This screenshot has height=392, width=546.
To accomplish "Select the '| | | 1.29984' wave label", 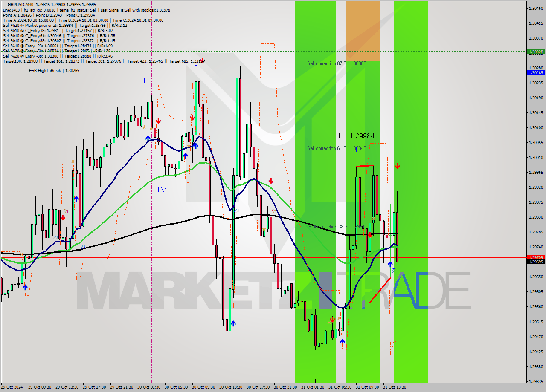I will (356, 136).
